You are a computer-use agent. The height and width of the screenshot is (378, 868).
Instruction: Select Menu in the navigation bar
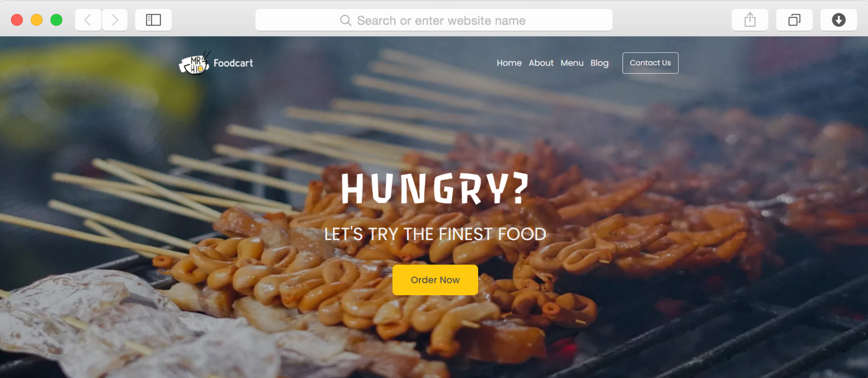572,63
